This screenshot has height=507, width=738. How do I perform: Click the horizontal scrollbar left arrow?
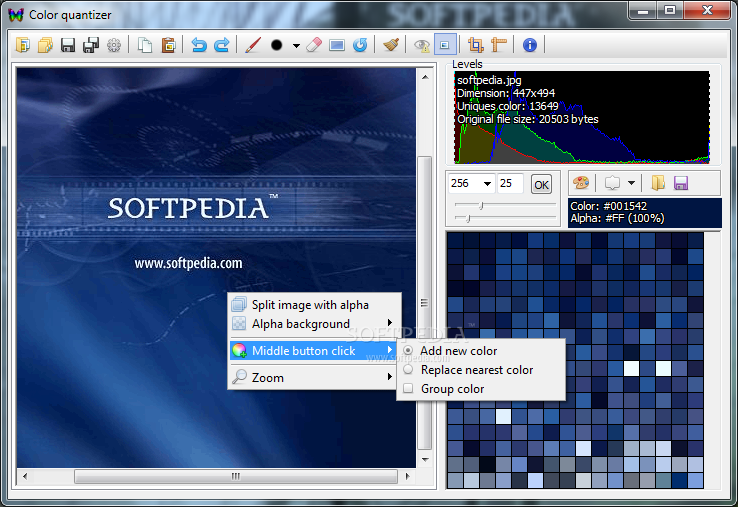(x=25, y=476)
